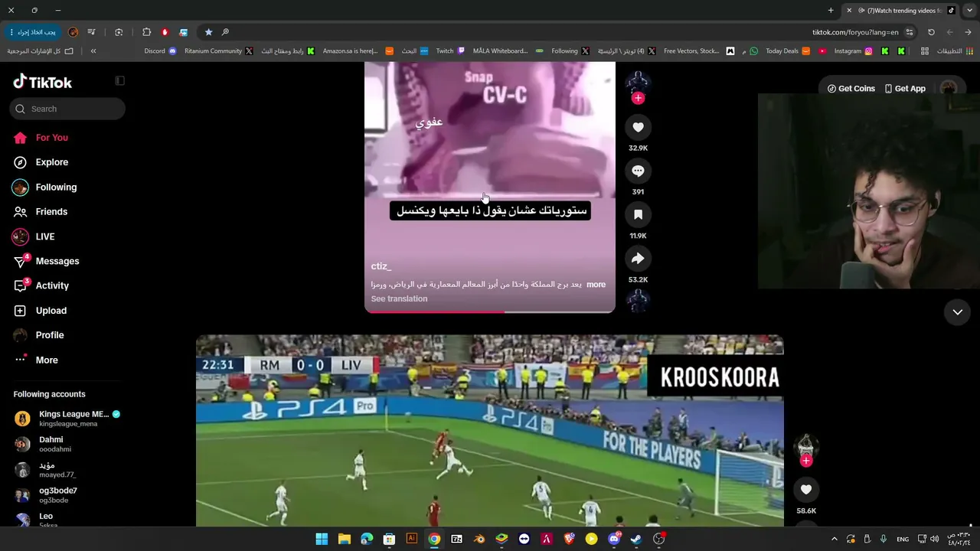980x551 pixels.
Task: Reload the TikTok page
Action: tap(931, 32)
